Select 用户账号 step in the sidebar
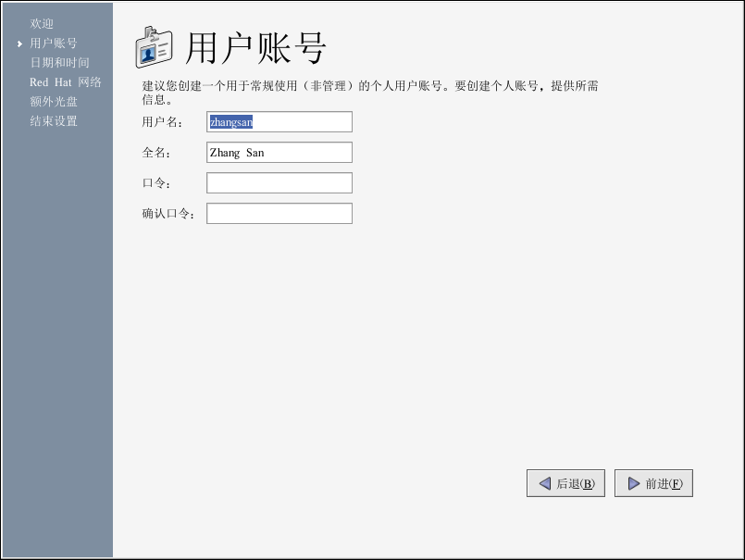This screenshot has height=560, width=745. [x=53, y=44]
